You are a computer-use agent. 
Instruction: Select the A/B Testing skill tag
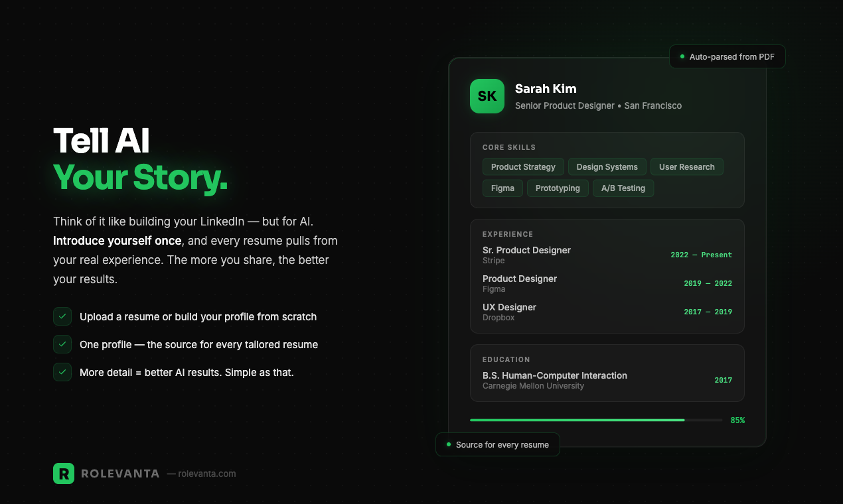click(x=623, y=188)
